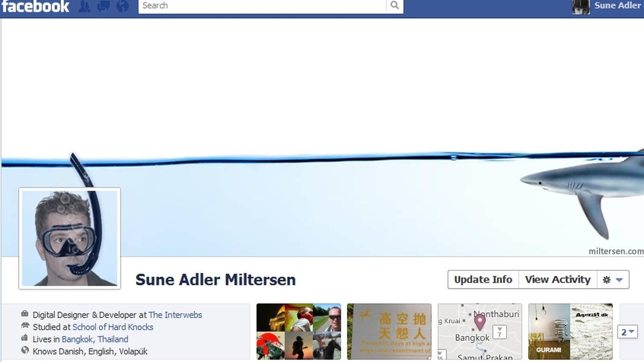Viewport: 644px width, 362px height.
Task: Open The Interwebs workplace link
Action: [x=175, y=315]
